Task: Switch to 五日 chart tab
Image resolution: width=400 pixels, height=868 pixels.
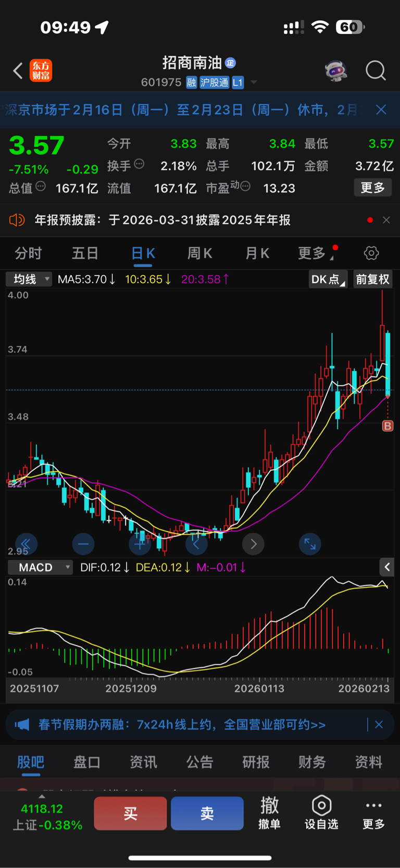Action: (85, 253)
